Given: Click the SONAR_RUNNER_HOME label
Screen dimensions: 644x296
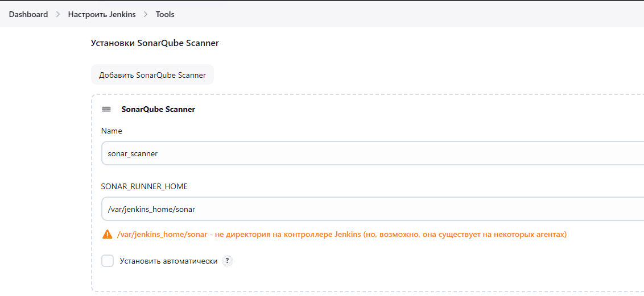Looking at the screenshot, I should pos(145,186).
